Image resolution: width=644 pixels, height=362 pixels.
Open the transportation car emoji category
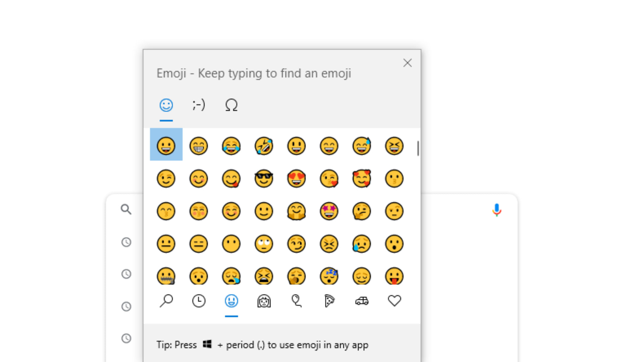(362, 301)
